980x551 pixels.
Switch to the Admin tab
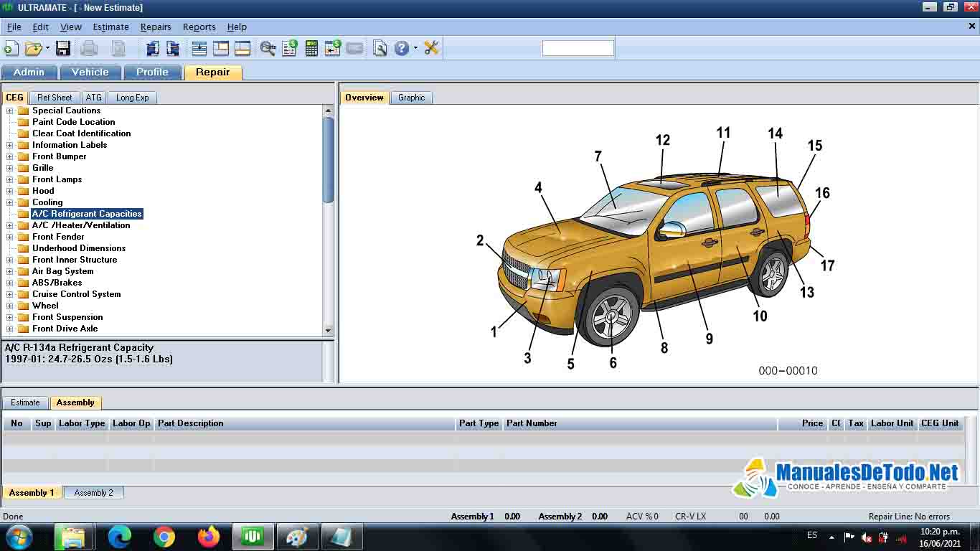[x=29, y=72]
